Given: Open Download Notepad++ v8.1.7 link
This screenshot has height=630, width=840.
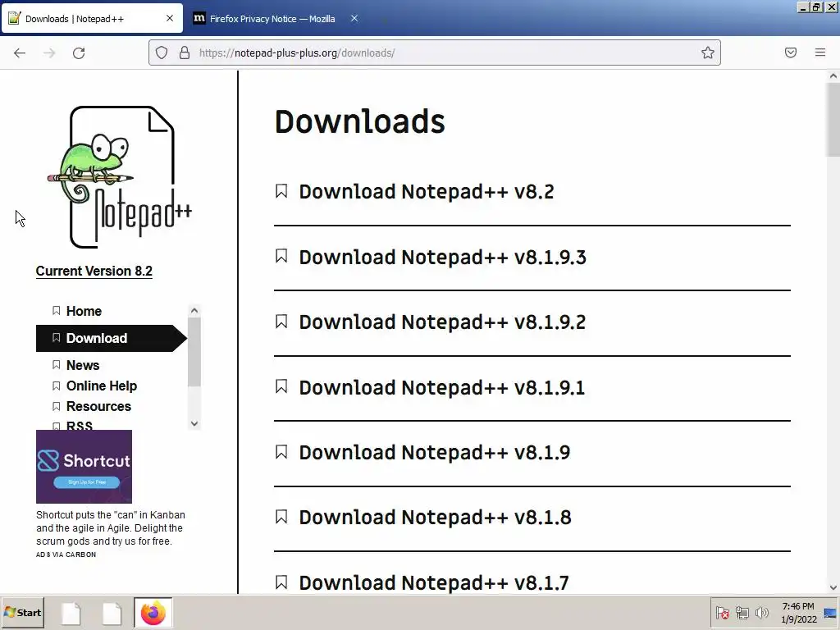Looking at the screenshot, I should click(x=434, y=583).
